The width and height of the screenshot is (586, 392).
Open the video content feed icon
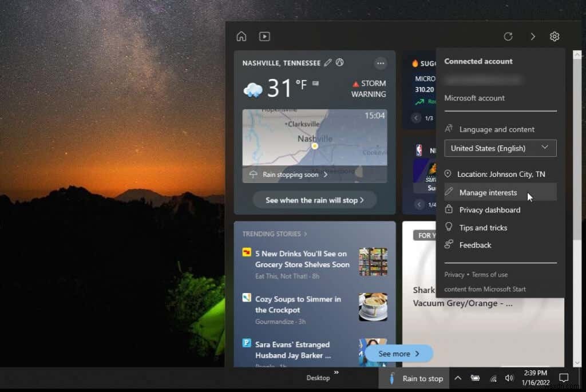tap(264, 36)
